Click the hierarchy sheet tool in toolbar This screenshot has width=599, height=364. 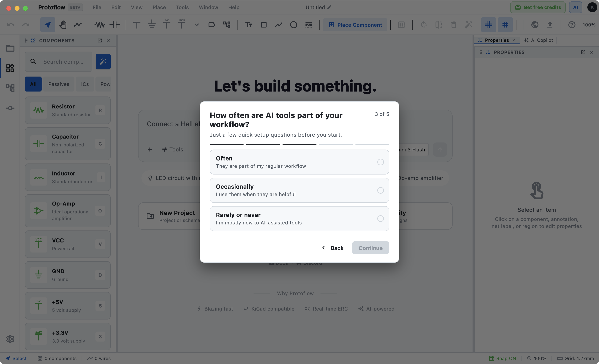226,25
